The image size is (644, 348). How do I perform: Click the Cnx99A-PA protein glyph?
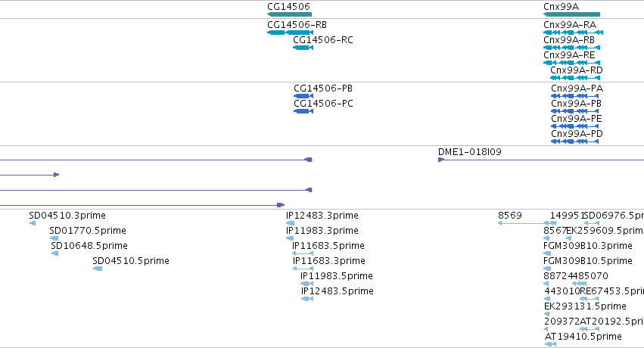pyautogui.click(x=574, y=96)
